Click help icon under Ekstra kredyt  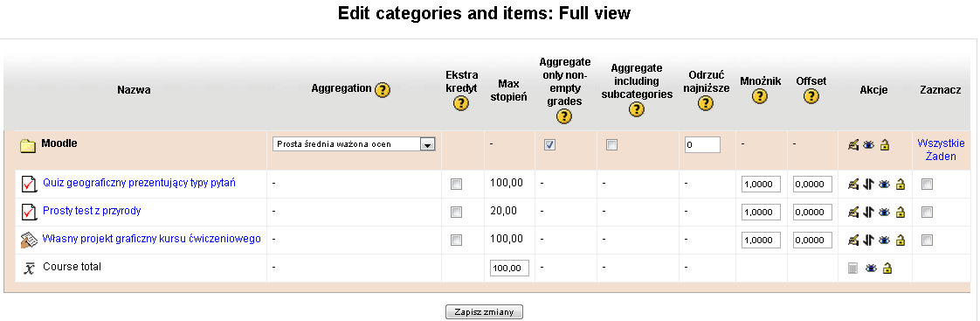tap(460, 103)
